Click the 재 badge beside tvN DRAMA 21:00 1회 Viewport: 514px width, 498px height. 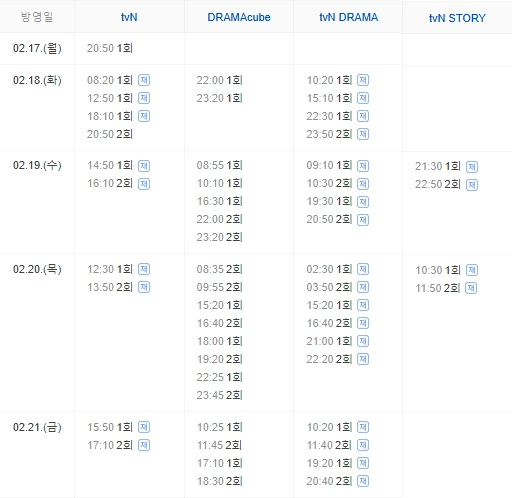click(x=363, y=341)
